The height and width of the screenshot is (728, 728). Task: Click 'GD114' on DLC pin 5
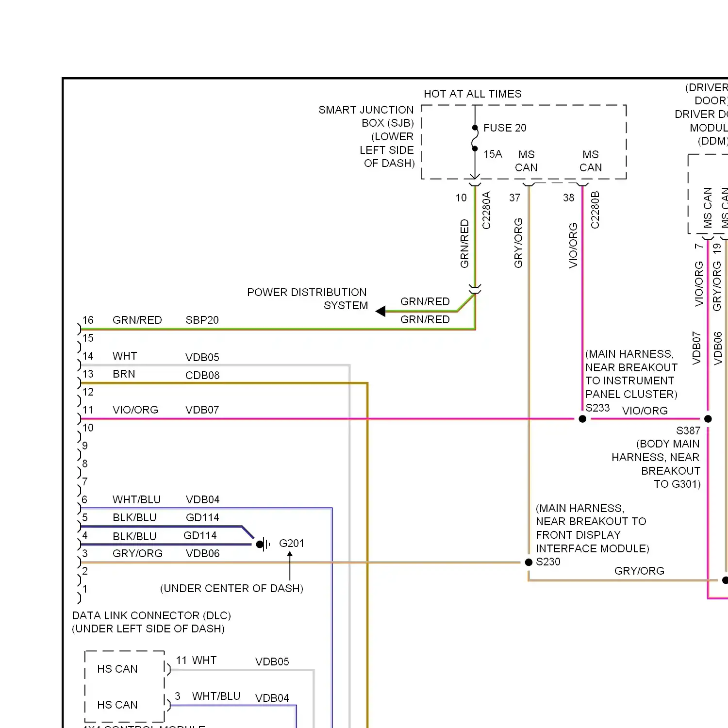(203, 517)
